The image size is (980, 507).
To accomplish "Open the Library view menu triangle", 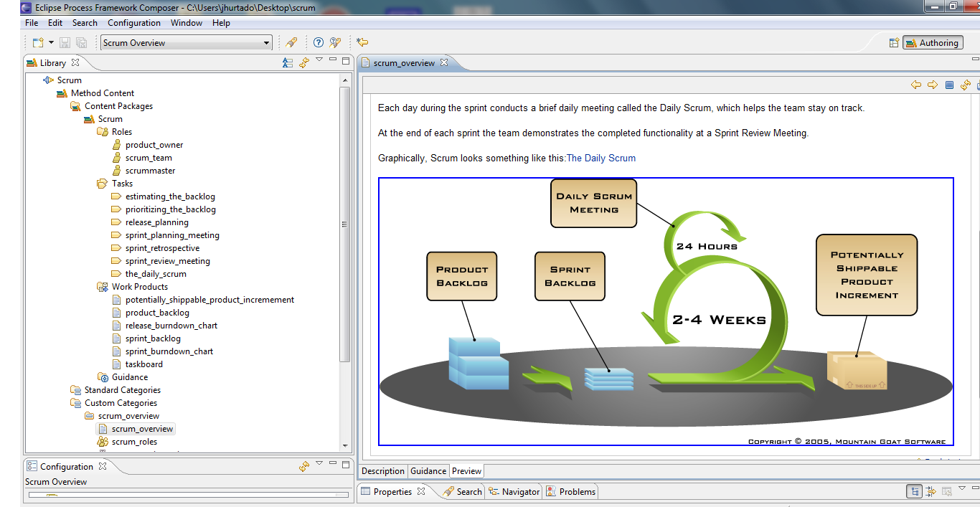I will (x=319, y=60).
